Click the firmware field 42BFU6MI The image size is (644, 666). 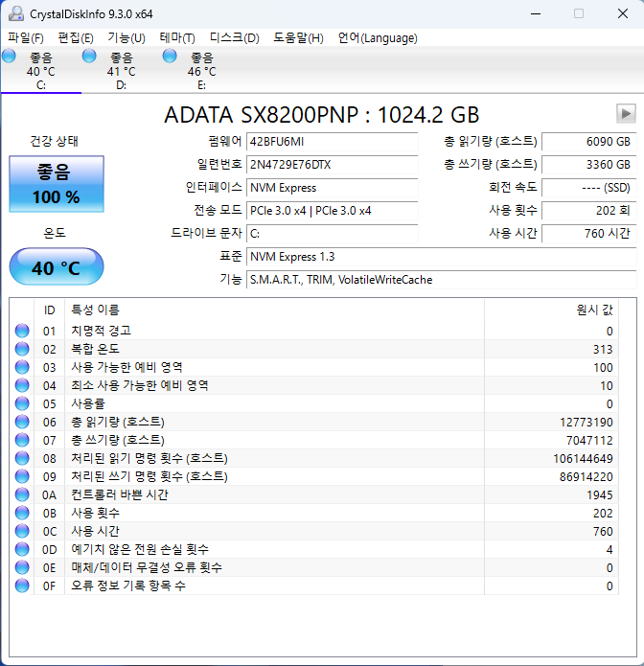(333, 142)
